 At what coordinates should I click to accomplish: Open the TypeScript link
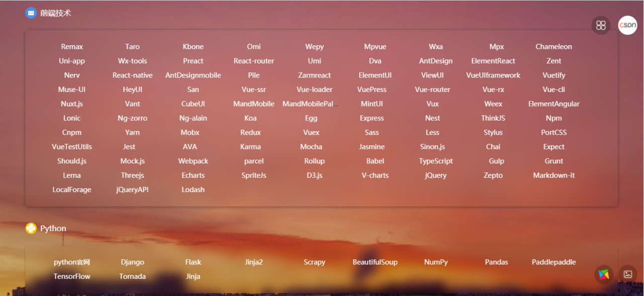point(436,161)
